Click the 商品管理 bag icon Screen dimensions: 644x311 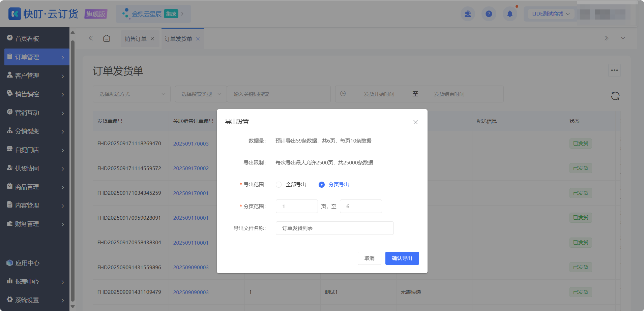pyautogui.click(x=10, y=186)
